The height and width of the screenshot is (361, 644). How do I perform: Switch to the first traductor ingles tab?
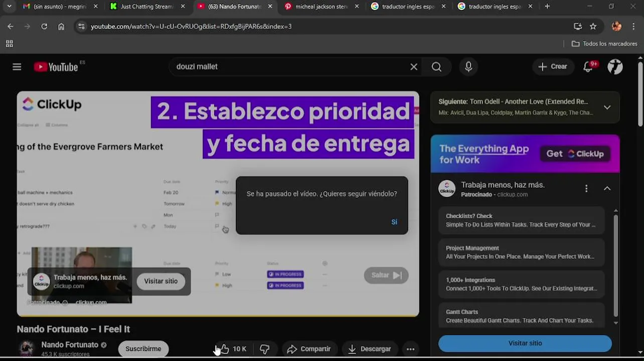point(408,7)
